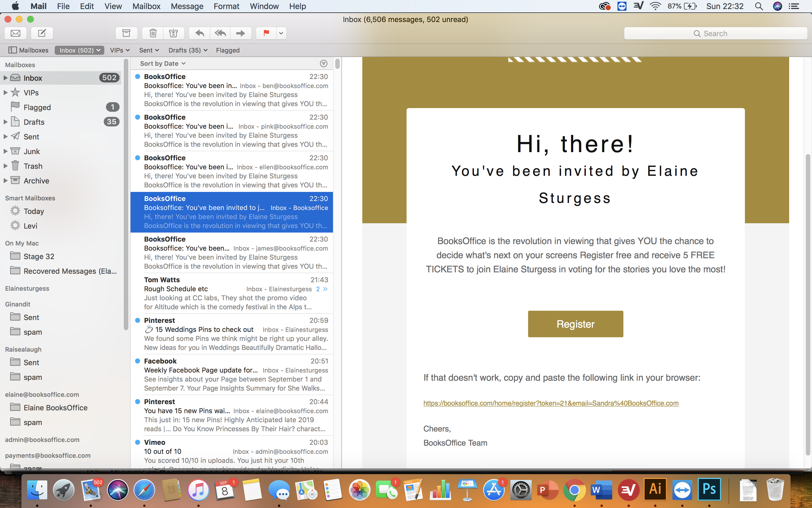Open the Wi-Fi status menu

[x=655, y=6]
